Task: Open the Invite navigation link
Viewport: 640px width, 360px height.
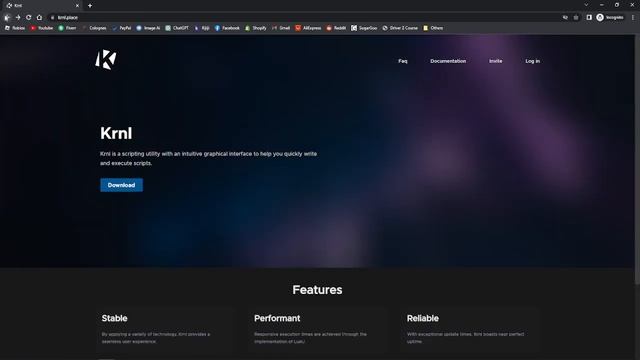Action: click(496, 61)
